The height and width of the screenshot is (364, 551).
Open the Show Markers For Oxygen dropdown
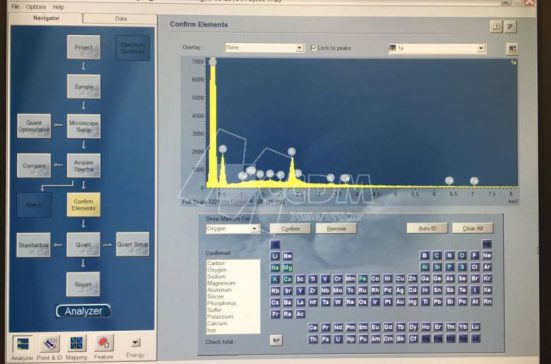233,229
